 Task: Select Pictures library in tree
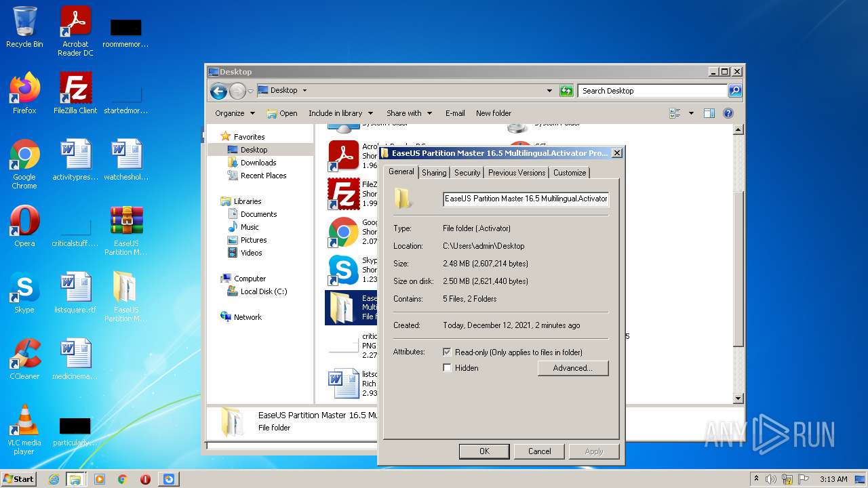tap(254, 240)
